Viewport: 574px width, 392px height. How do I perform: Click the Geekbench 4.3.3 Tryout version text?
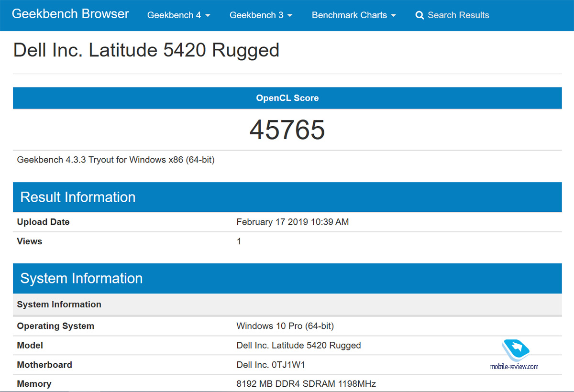point(116,160)
